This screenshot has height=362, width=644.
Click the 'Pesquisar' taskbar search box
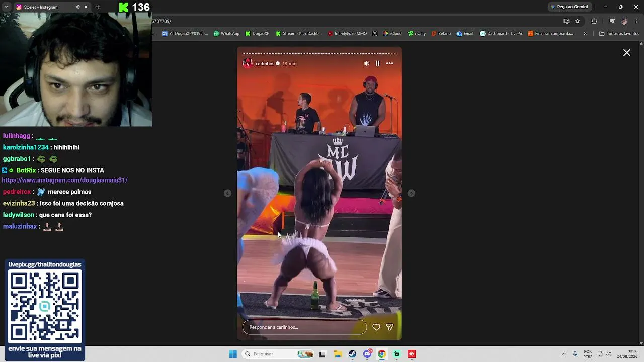click(x=278, y=354)
